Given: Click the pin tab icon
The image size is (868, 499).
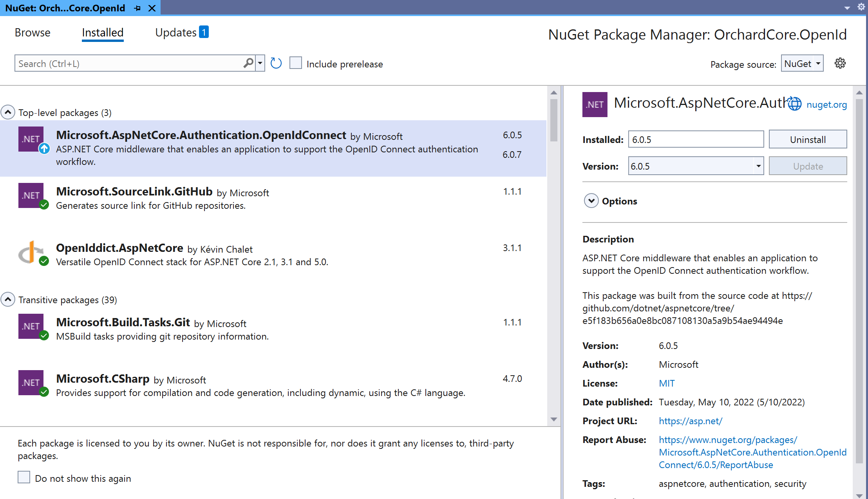Looking at the screenshot, I should click(137, 8).
